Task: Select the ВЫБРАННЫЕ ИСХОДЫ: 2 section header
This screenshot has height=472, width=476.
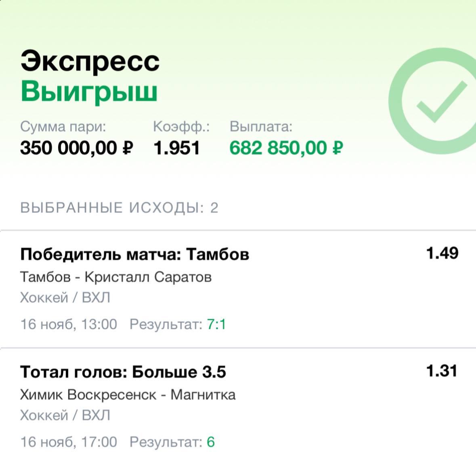Action: point(119,208)
